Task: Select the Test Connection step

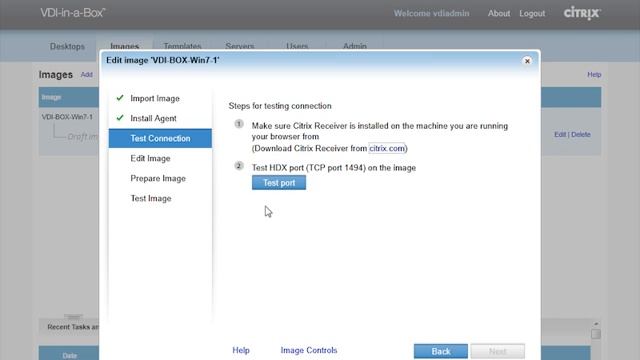Action: click(x=160, y=138)
